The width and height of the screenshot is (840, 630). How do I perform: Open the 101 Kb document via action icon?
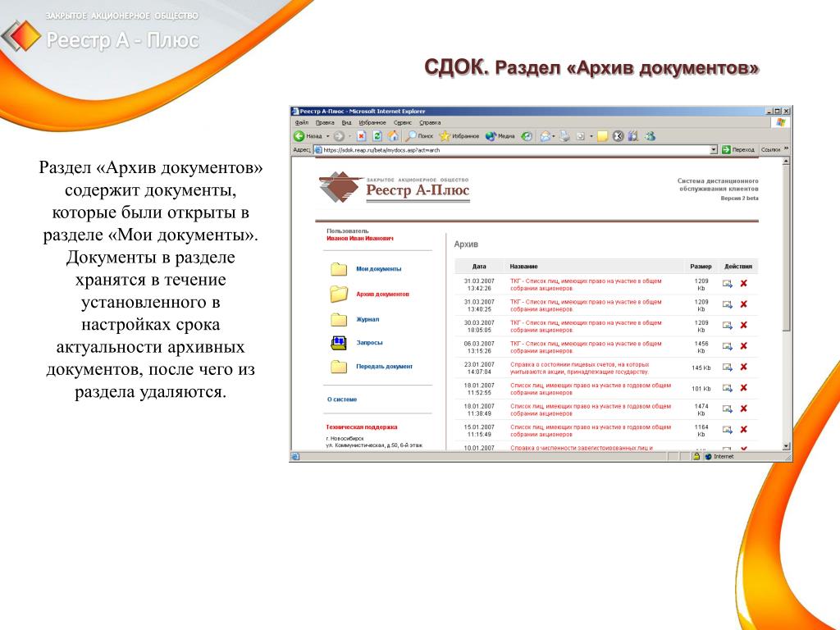[727, 388]
